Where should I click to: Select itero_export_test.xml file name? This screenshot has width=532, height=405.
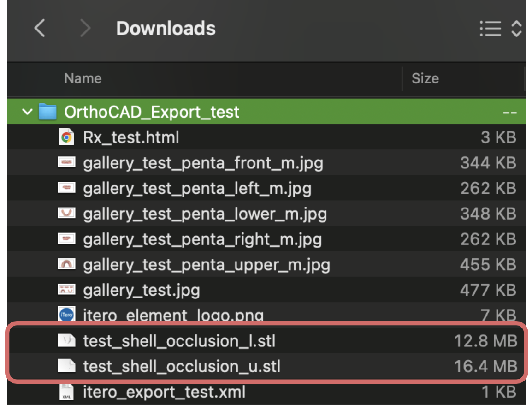point(164,392)
